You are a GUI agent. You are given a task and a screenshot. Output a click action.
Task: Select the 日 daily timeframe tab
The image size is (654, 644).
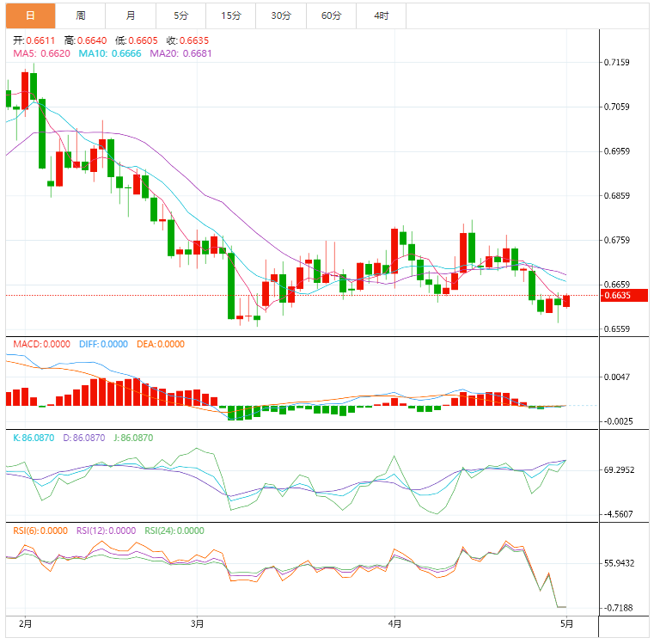pyautogui.click(x=30, y=15)
